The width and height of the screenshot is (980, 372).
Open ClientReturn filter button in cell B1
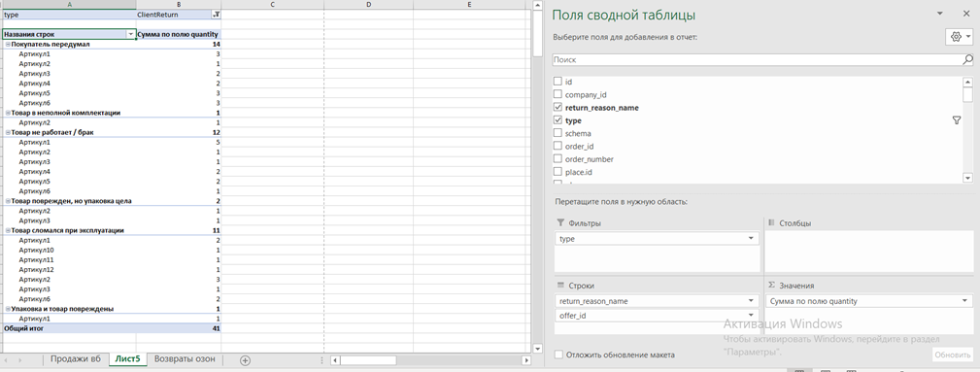tap(217, 14)
